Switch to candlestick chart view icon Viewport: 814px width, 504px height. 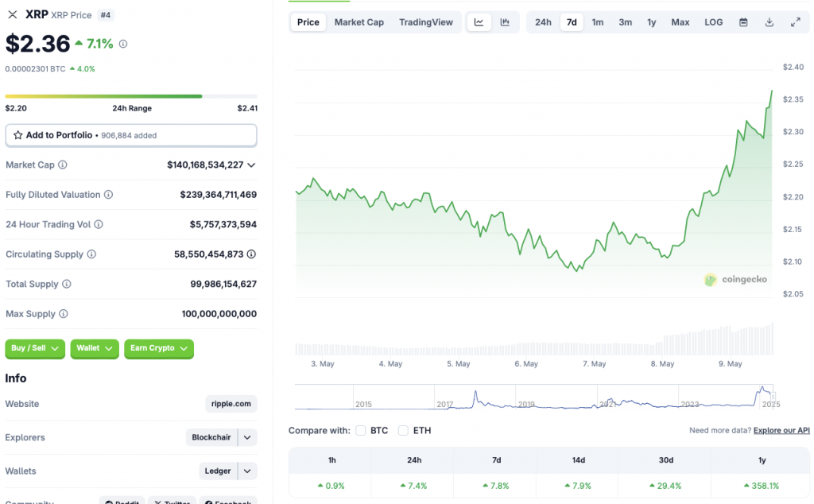(x=505, y=22)
